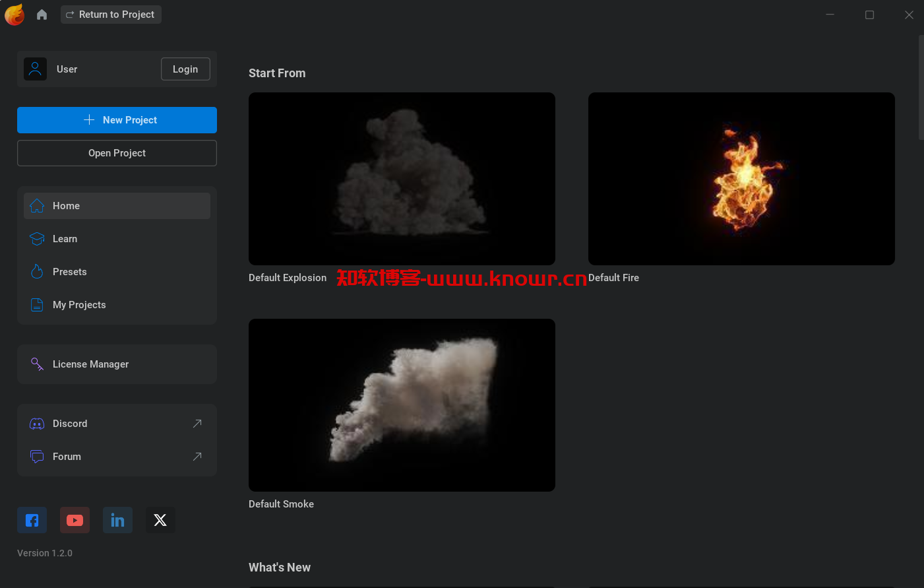The height and width of the screenshot is (588, 924).
Task: Click Return to Project button
Action: click(x=111, y=15)
